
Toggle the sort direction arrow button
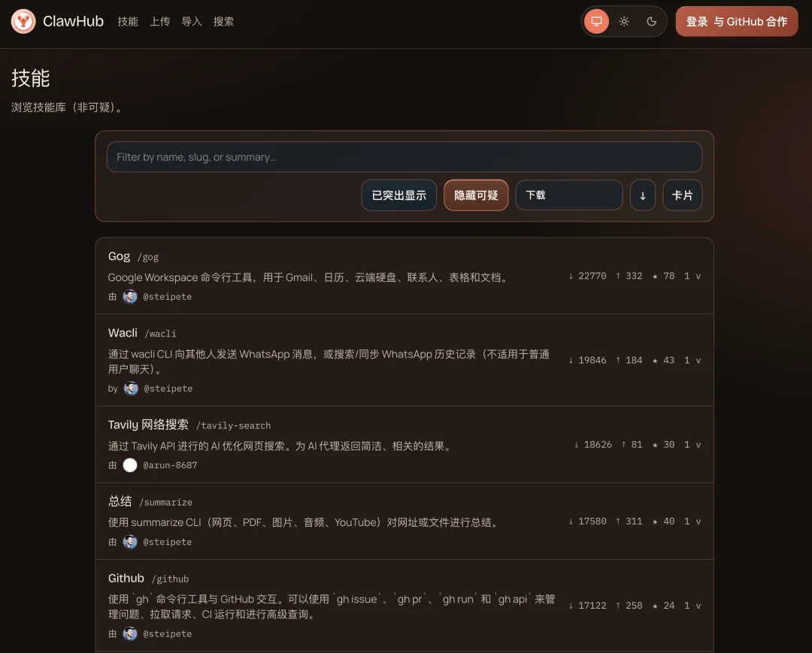tap(643, 195)
